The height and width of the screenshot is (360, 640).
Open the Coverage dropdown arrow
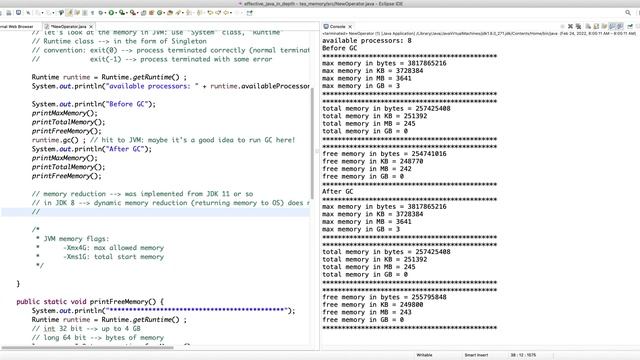coord(127,13)
